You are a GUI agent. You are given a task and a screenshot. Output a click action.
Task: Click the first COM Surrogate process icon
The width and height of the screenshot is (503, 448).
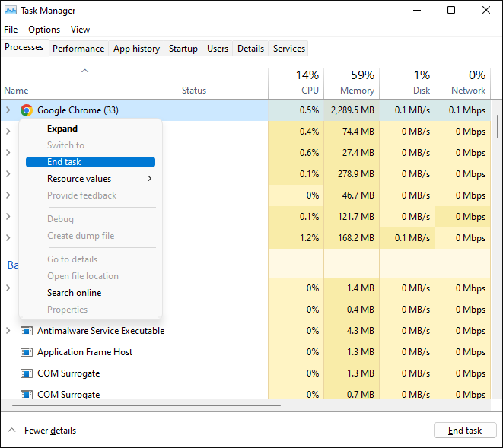27,374
